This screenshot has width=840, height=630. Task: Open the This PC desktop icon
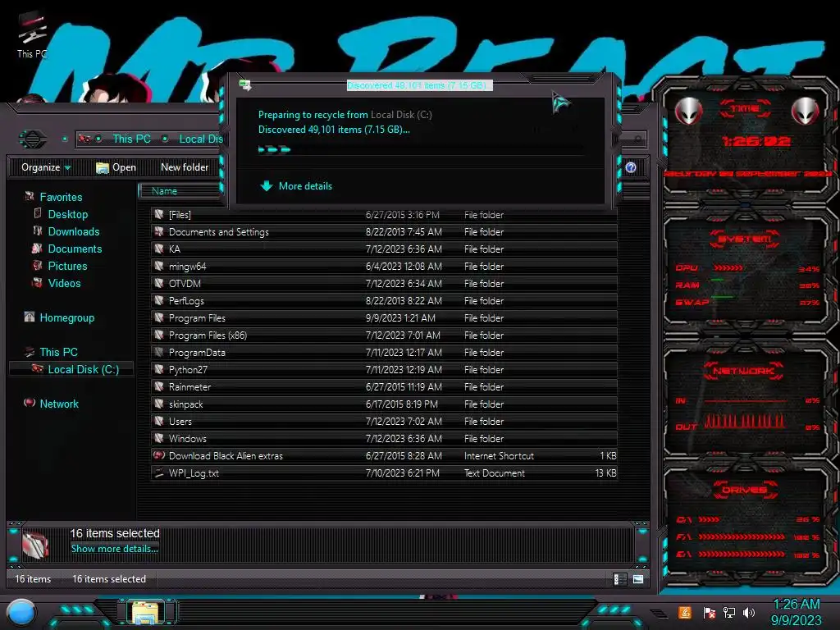pos(32,34)
